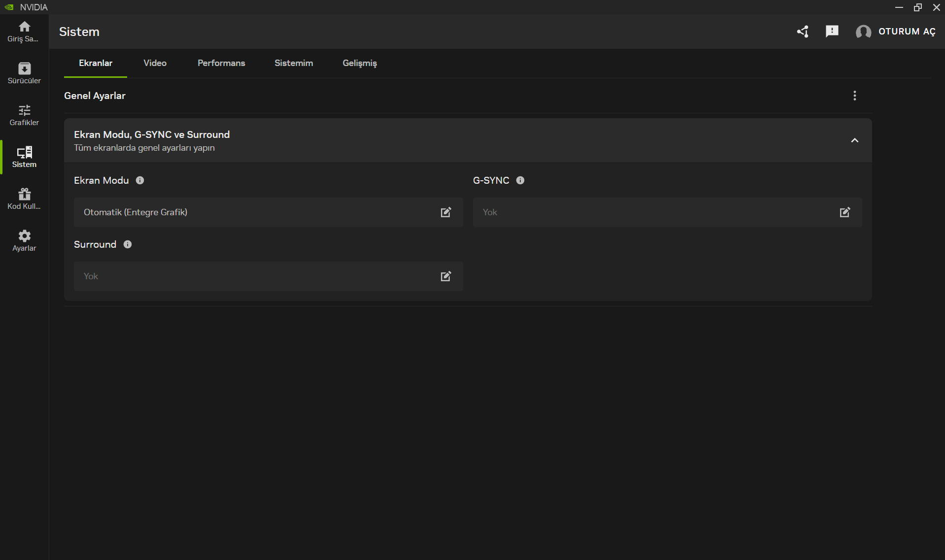Minimize the NVIDIA window
The width and height of the screenshot is (945, 560).
(x=899, y=7)
